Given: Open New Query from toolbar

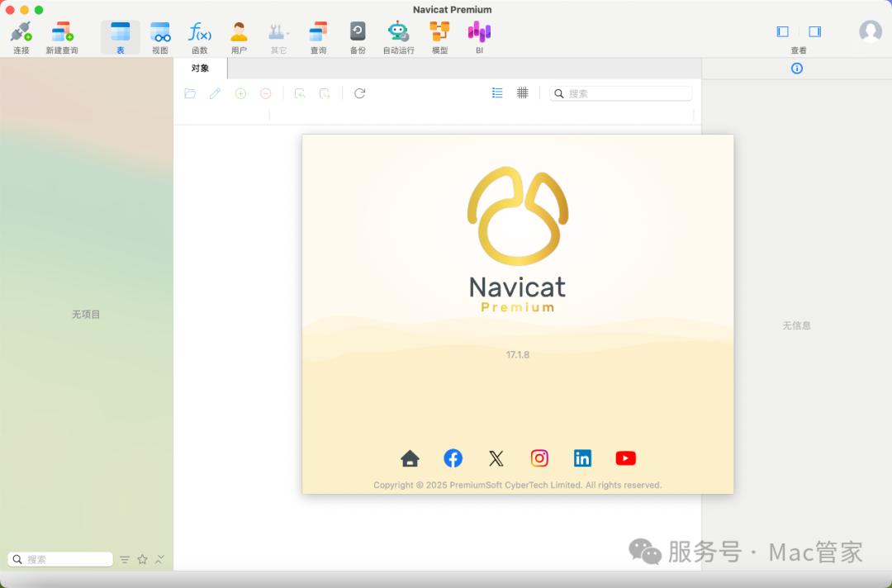Looking at the screenshot, I should pos(62,33).
